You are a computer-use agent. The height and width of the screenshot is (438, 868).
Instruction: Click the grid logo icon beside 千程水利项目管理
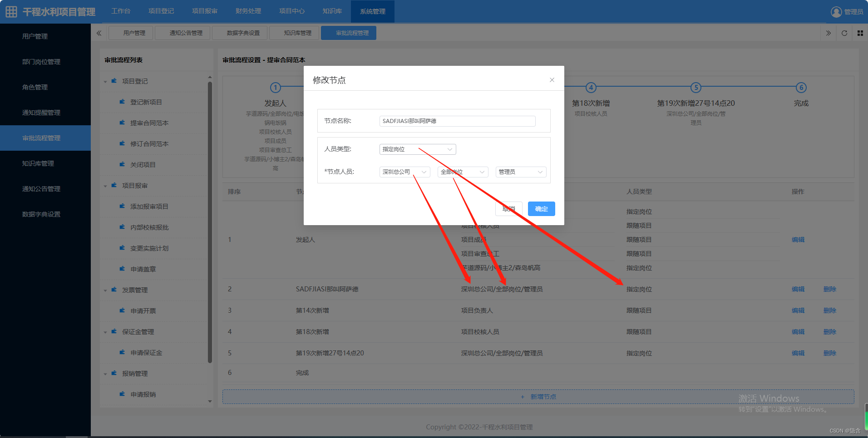[x=11, y=11]
